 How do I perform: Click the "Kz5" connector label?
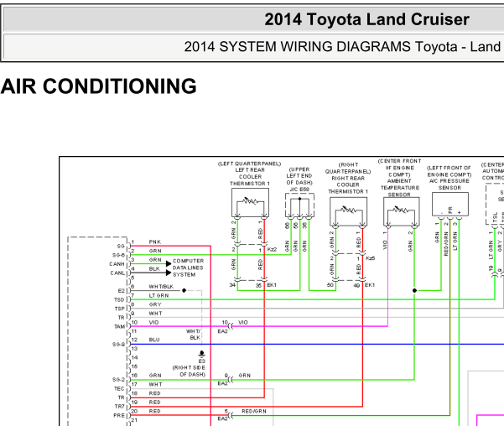coord(371,258)
